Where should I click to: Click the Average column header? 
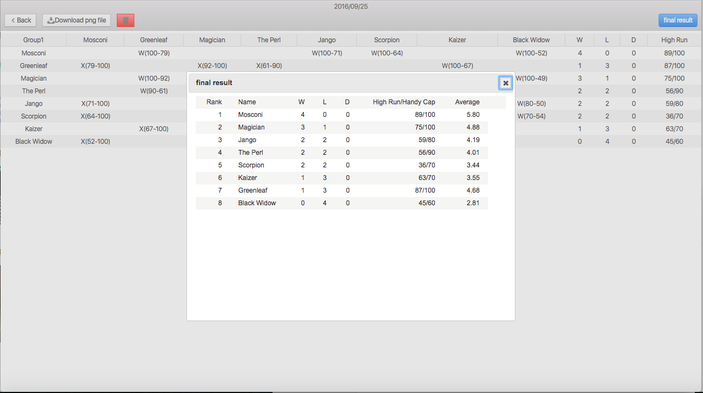pyautogui.click(x=467, y=102)
